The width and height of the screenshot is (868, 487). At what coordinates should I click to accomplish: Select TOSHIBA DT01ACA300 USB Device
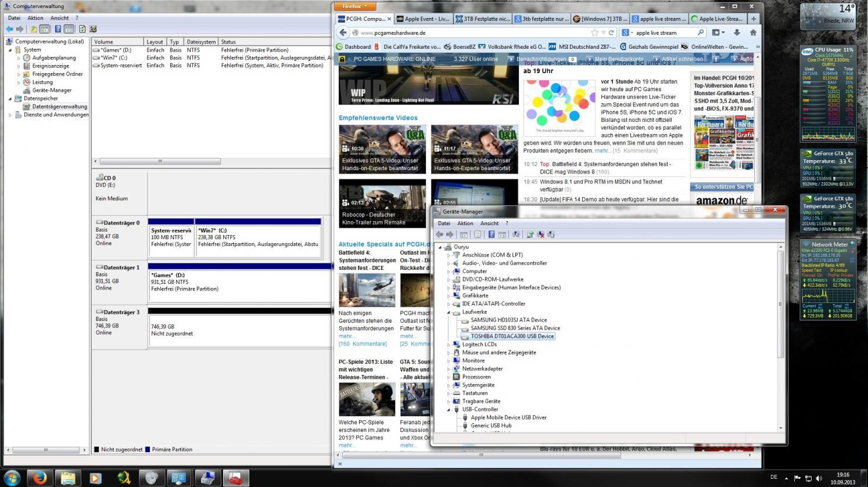pos(512,337)
